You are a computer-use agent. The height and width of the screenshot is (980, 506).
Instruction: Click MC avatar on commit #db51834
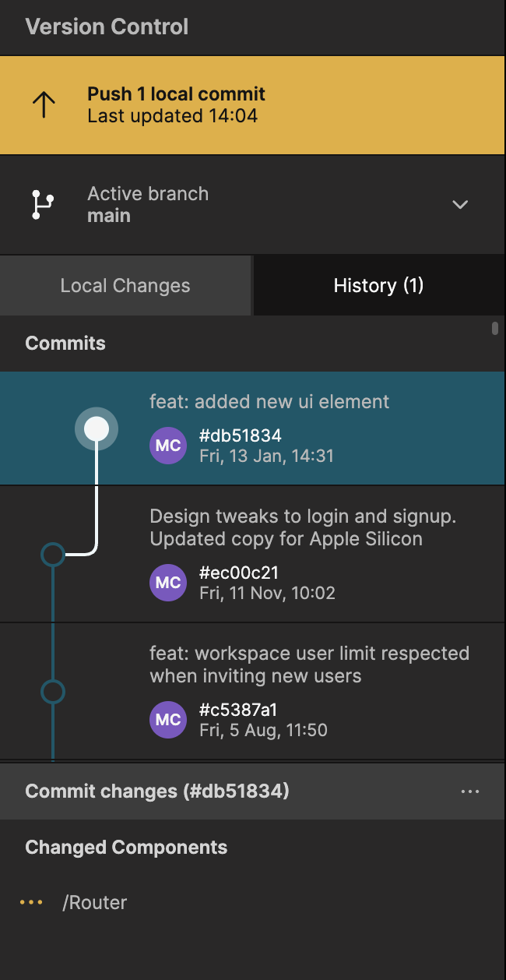point(168,446)
